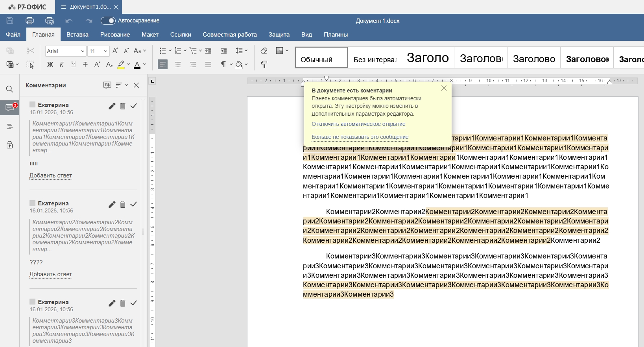The image size is (644, 347).
Task: Open the Arial font name dropdown
Action: click(66, 51)
